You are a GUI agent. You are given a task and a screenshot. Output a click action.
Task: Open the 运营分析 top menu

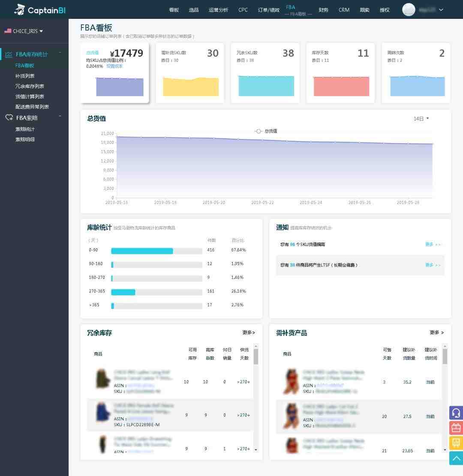point(219,10)
